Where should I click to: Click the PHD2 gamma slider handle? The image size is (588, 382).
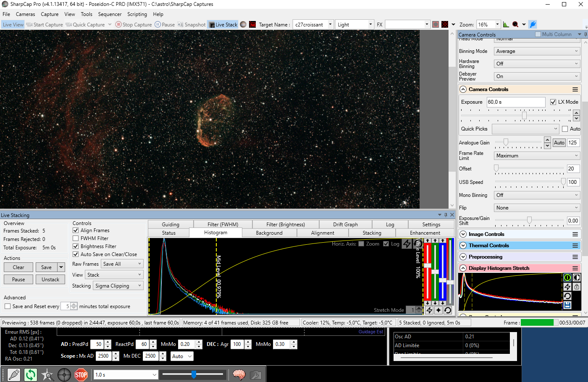click(x=194, y=374)
